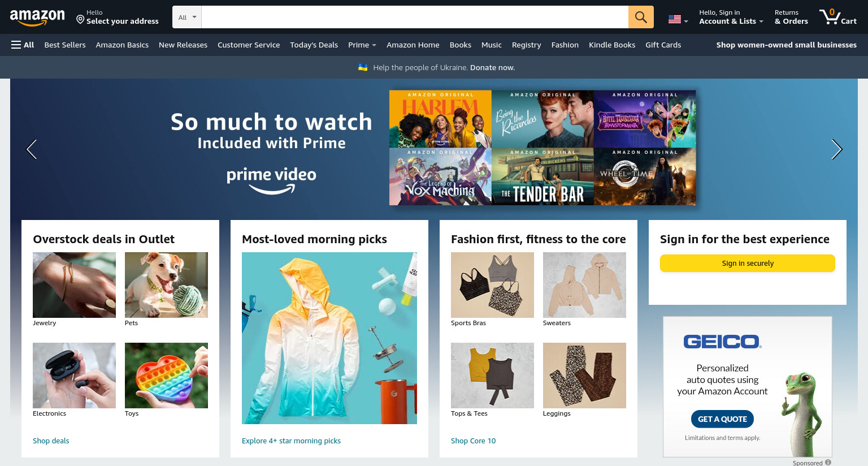The height and width of the screenshot is (466, 868).
Task: Click Sign in securely button
Action: [x=748, y=263]
